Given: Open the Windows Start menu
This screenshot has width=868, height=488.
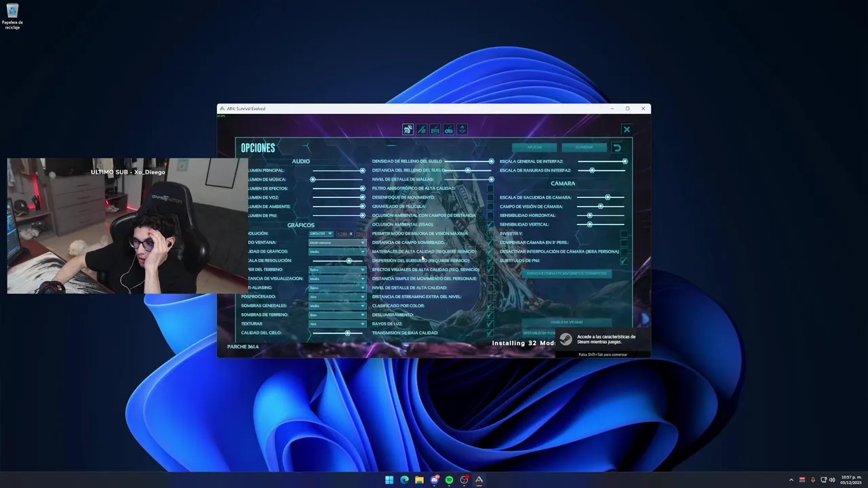Looking at the screenshot, I should (x=389, y=480).
